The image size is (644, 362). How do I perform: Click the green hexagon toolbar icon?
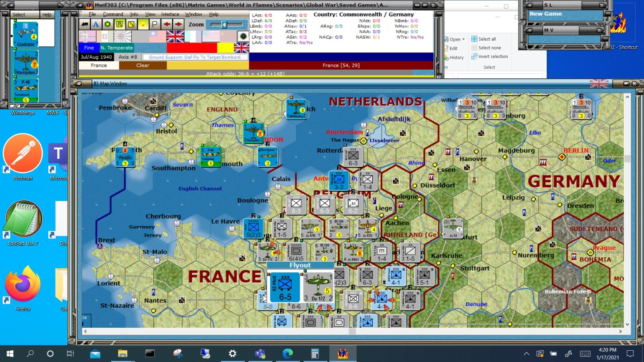107,24
